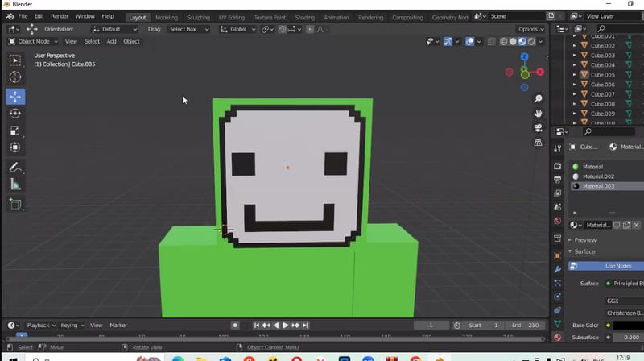The image size is (644, 361).
Task: Switch to material preview shading
Action: click(x=522, y=42)
